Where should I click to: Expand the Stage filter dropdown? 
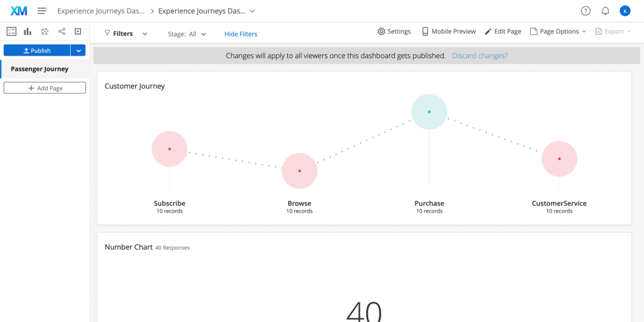tap(203, 33)
